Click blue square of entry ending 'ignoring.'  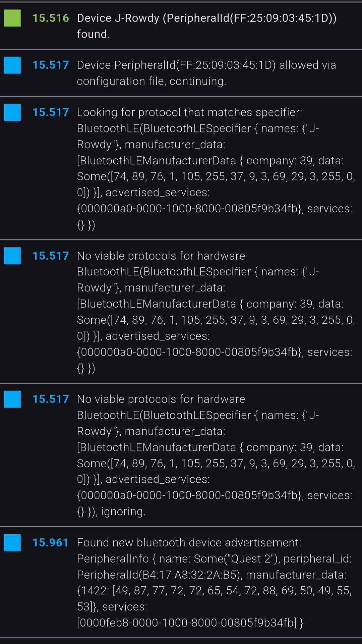[x=12, y=399]
